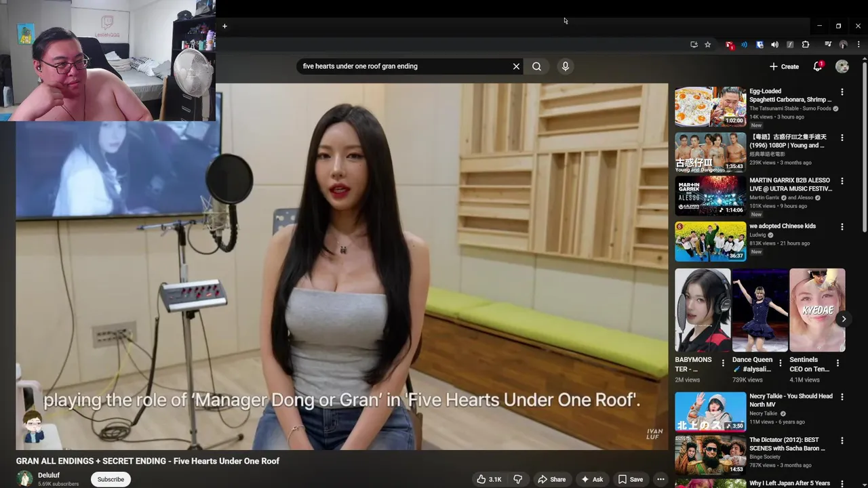Open 'Why I Left Japan After 5 Years' video

click(x=789, y=483)
